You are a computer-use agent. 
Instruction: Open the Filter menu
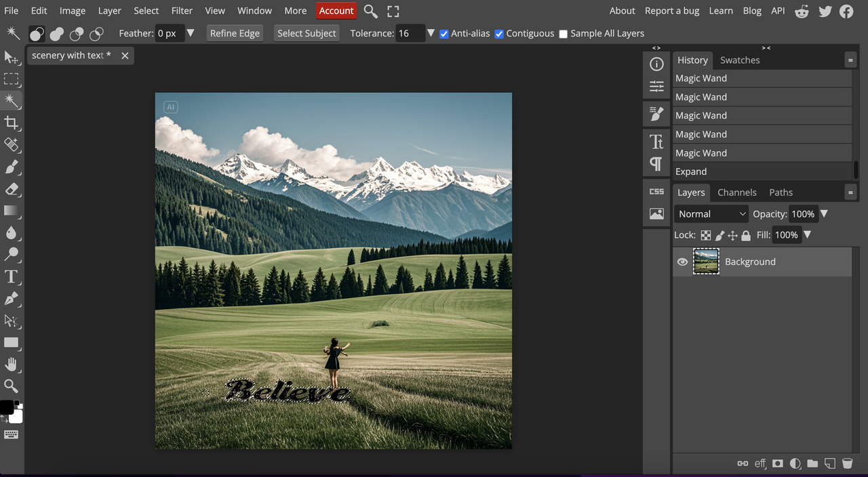coord(182,11)
